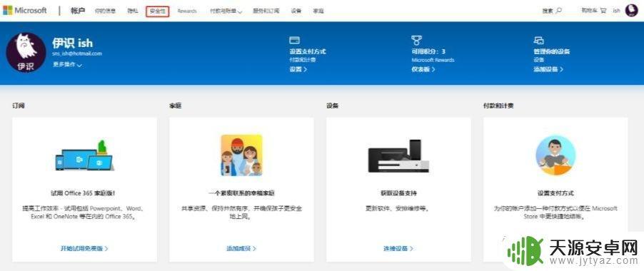Click the console and PC devices illustration
Screen dimensions: 644x271
pos(399,156)
